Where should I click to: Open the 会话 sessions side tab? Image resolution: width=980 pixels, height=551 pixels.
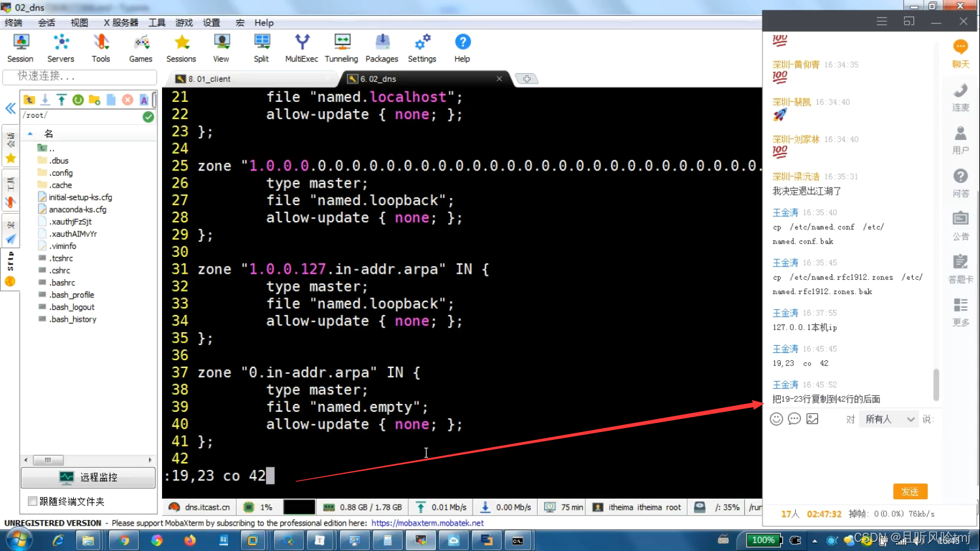click(x=10, y=146)
